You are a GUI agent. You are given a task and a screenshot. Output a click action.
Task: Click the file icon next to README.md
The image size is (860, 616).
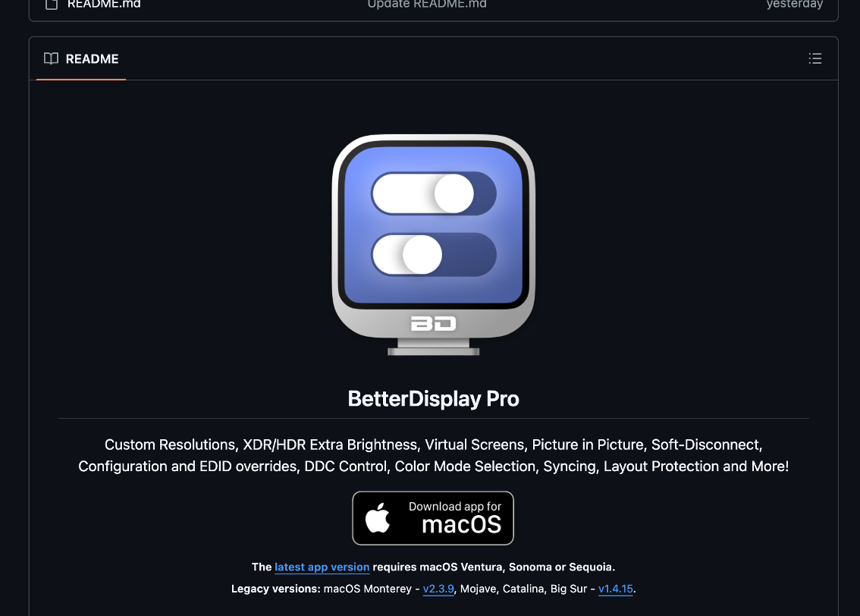(x=52, y=5)
